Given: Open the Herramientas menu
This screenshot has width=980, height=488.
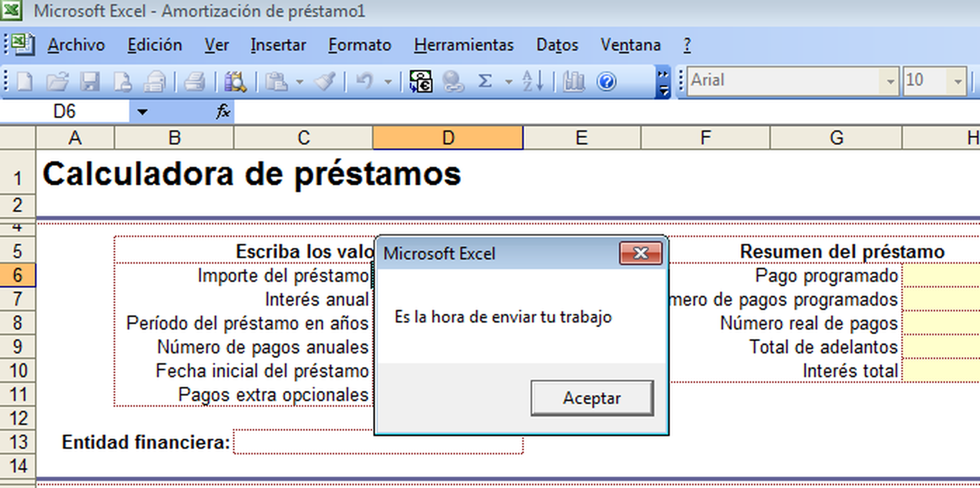Looking at the screenshot, I should click(x=464, y=45).
